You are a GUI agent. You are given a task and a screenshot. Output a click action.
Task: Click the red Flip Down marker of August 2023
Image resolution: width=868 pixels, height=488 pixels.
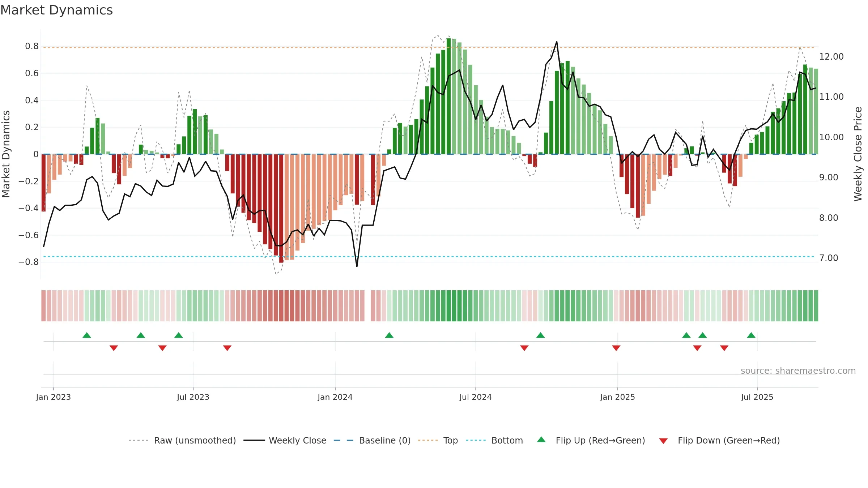227,348
